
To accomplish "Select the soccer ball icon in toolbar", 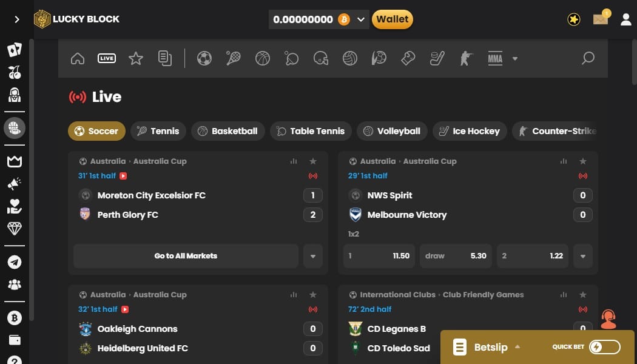I will click(x=204, y=58).
